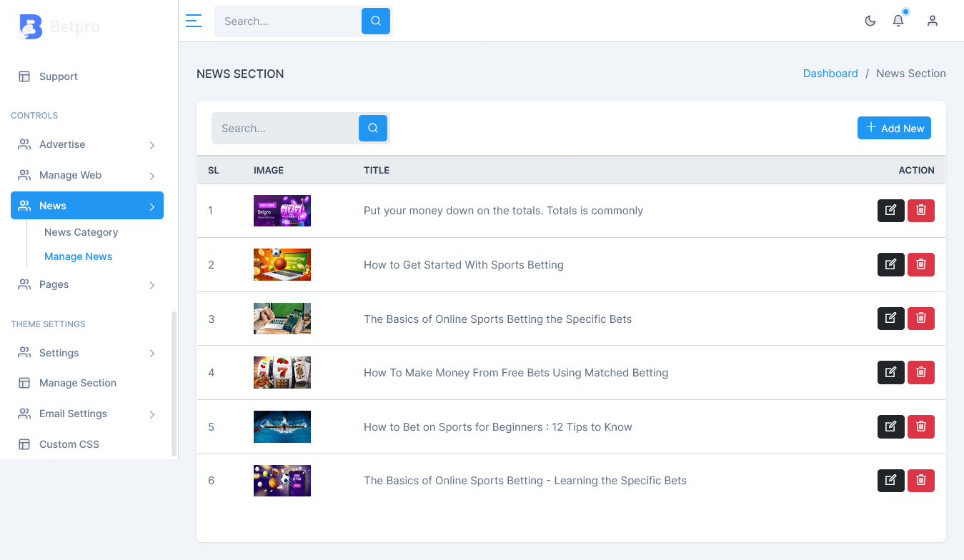Click the sidebar vertical scrollbar
The width and height of the screenshot is (964, 560).
tap(174, 384)
